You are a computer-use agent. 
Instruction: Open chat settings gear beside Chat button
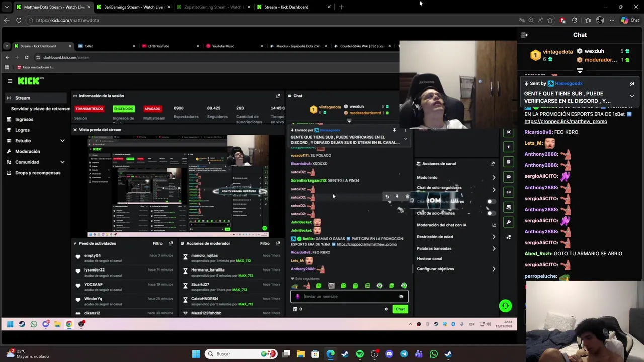click(x=386, y=309)
